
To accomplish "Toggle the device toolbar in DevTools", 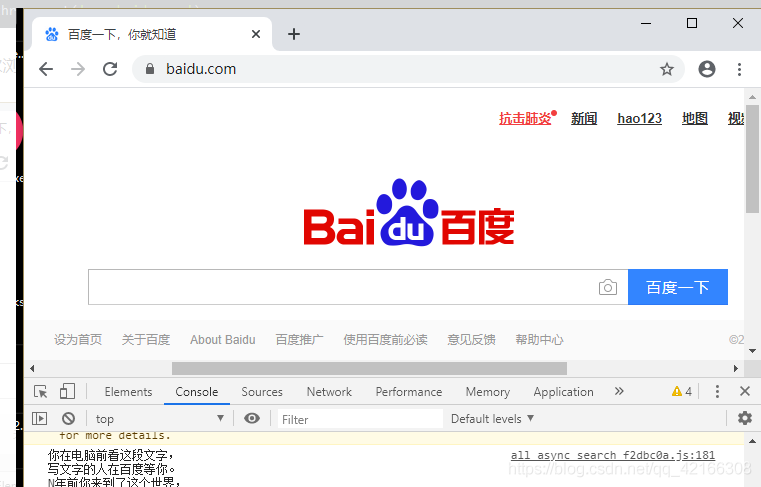I will tap(67, 391).
